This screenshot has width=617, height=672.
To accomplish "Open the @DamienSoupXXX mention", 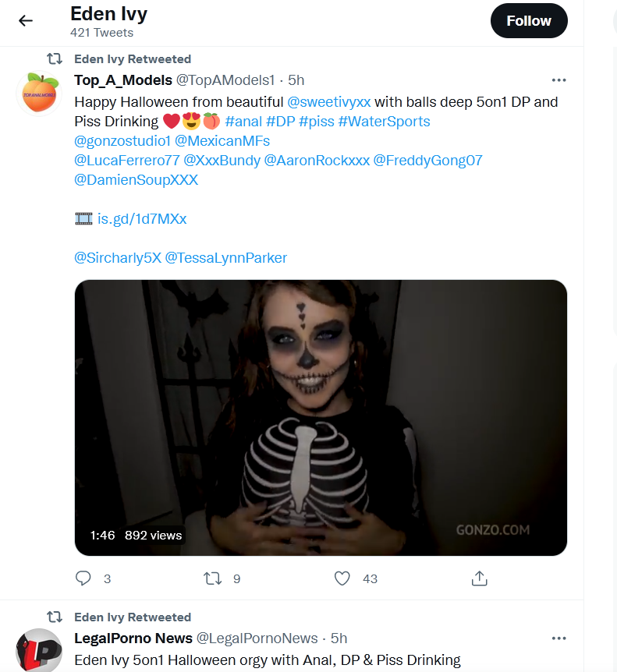I will (x=136, y=180).
